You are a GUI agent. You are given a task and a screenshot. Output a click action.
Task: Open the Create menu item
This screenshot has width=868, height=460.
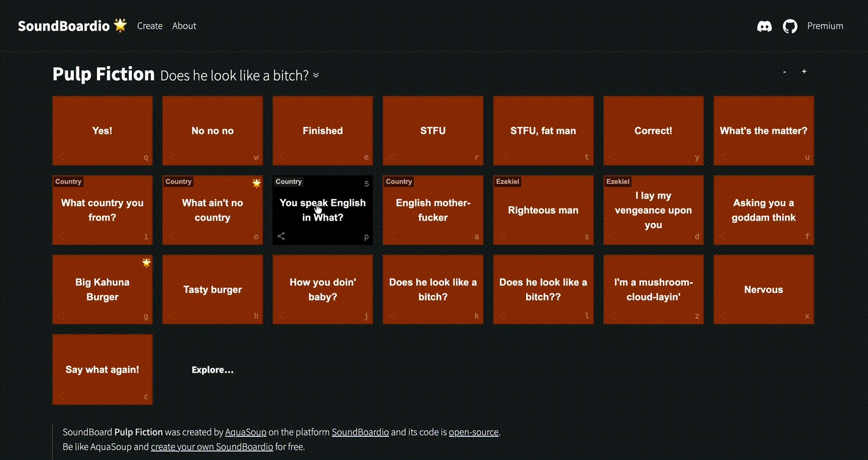[x=150, y=26]
